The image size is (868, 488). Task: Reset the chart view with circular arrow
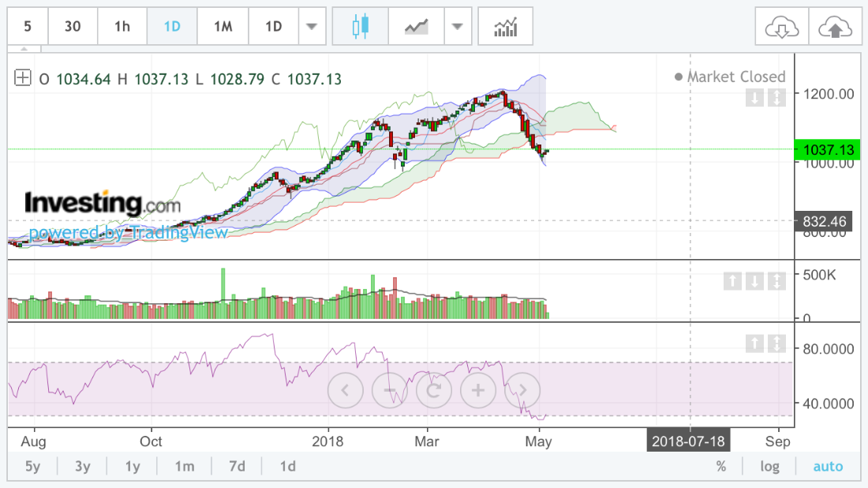click(433, 390)
